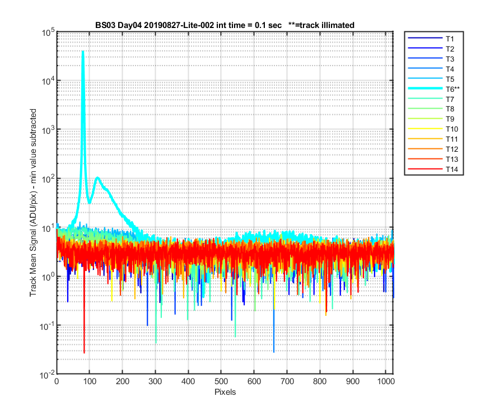Viewport: 504px width, 420px height.
Task: Click the x-axis tick label 500
Action: 221,381
